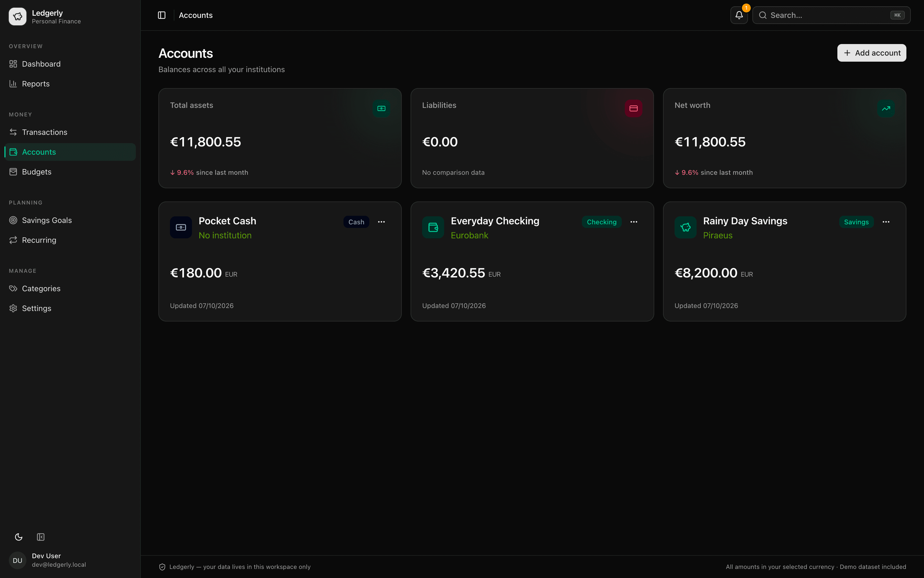Click the Rainy Day Savings piggy icon

(685, 227)
